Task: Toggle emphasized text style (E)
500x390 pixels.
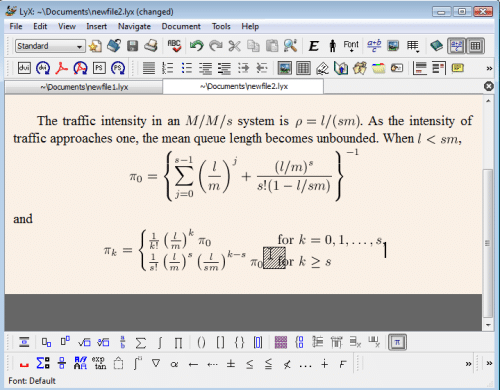Action: click(313, 46)
